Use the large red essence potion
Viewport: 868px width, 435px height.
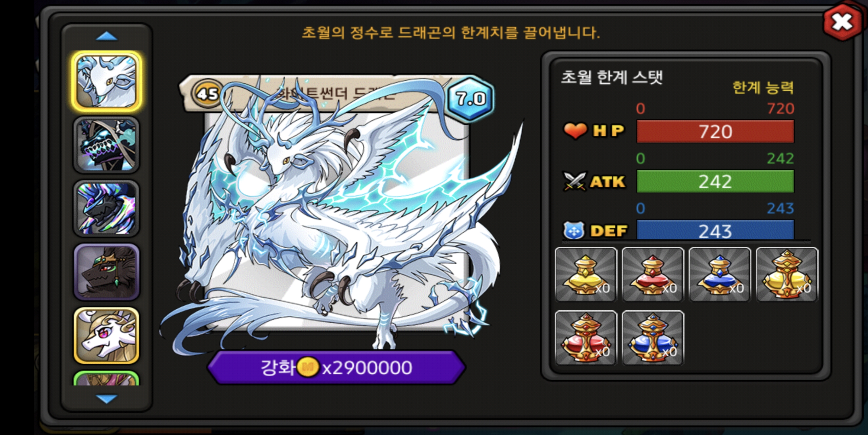pos(586,338)
